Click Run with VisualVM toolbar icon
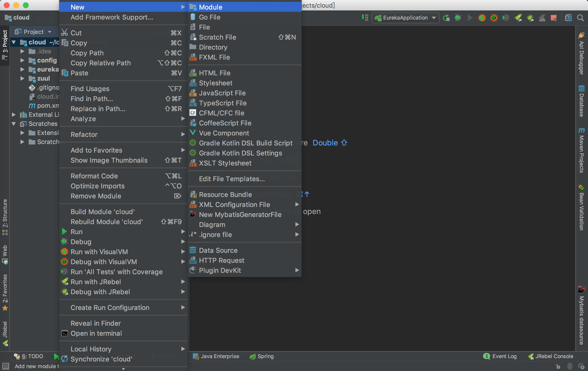The width and height of the screenshot is (588, 371). point(482,18)
